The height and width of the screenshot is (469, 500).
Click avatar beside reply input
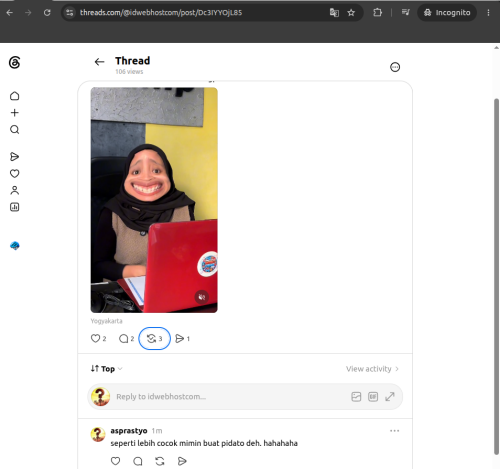tap(100, 397)
